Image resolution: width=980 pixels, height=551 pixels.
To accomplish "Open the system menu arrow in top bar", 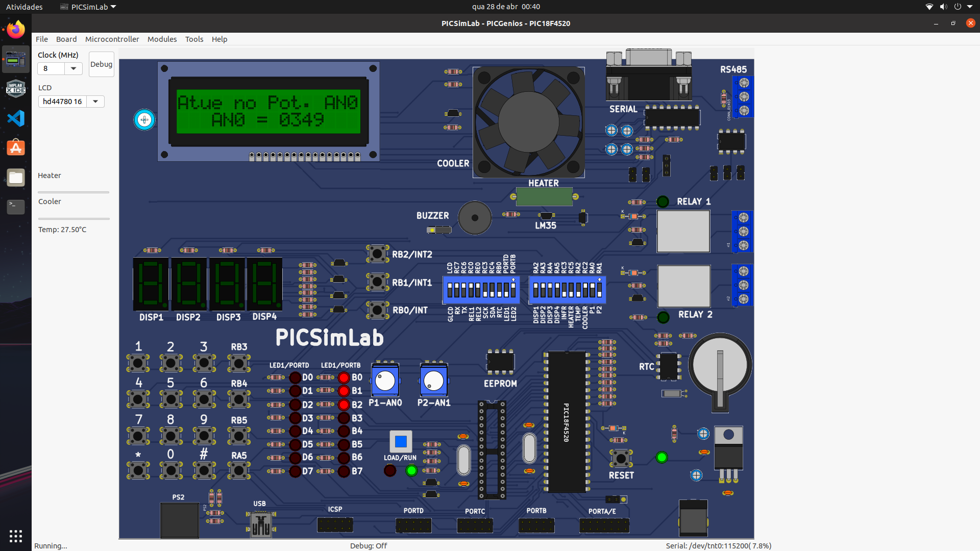I will point(970,7).
